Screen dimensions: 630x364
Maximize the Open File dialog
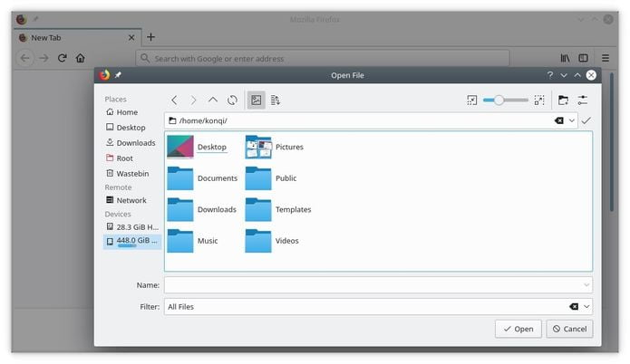coord(577,75)
